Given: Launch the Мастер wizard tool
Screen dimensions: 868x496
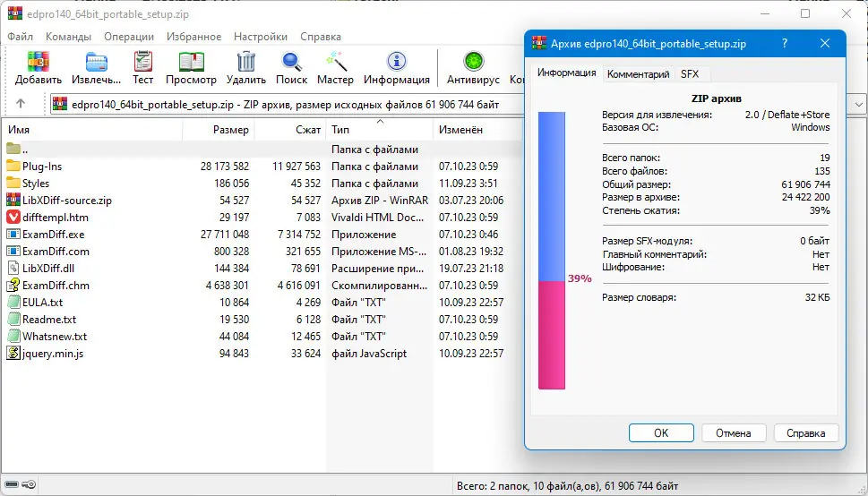Looking at the screenshot, I should click(335, 62).
